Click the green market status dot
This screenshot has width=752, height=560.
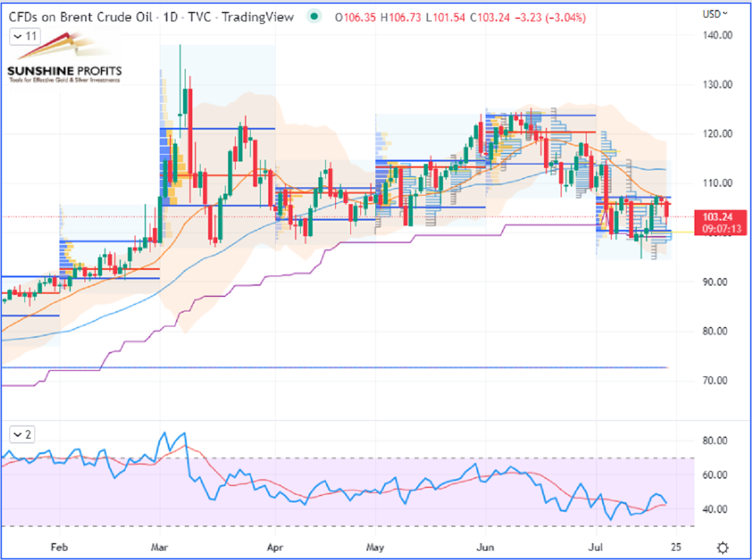pyautogui.click(x=319, y=18)
